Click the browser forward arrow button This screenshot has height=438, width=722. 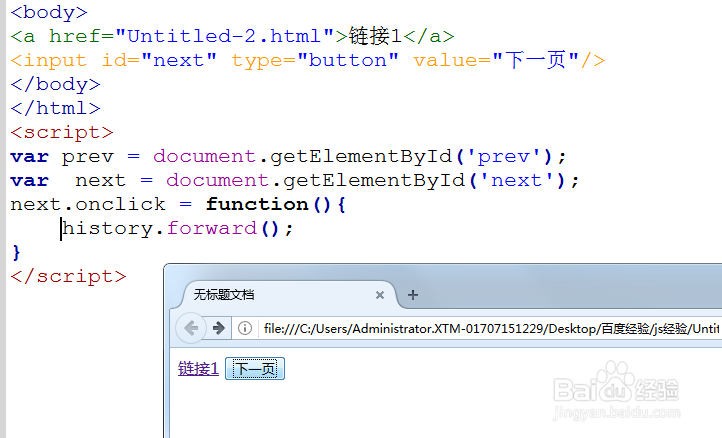(x=219, y=328)
